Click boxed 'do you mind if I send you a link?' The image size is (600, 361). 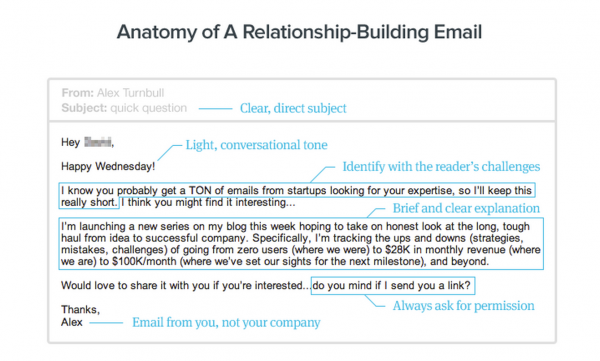pos(393,286)
